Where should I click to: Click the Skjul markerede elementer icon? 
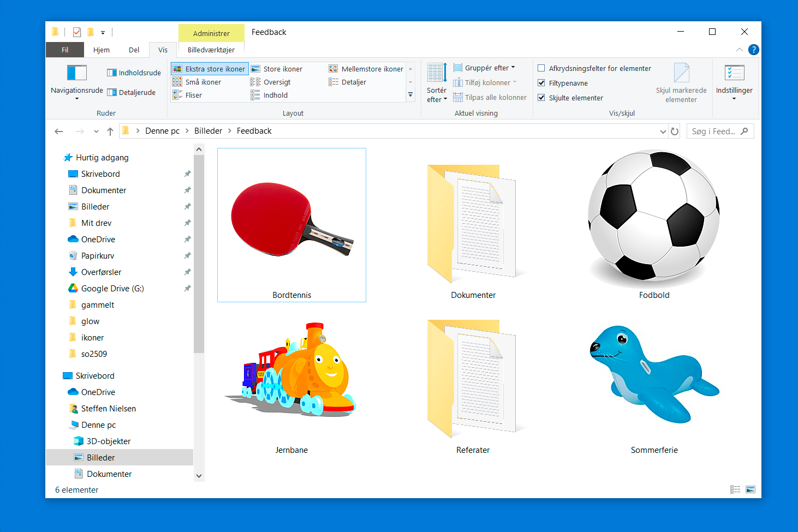coord(681,82)
